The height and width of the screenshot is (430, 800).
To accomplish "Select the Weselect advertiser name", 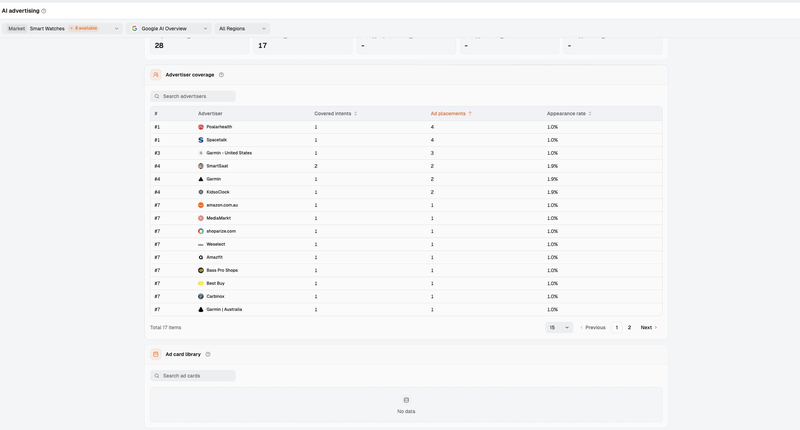I will [x=216, y=244].
